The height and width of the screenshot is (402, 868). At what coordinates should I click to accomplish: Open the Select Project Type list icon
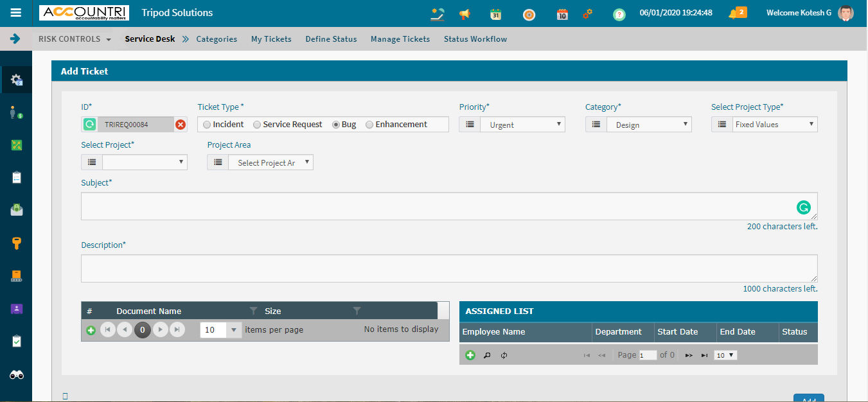tap(722, 125)
